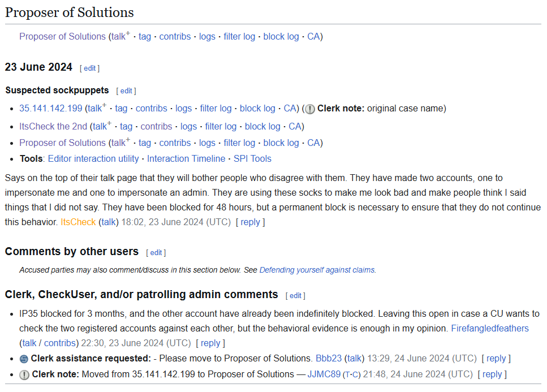Reply to Bbb23's clerk assistance request

(496, 358)
